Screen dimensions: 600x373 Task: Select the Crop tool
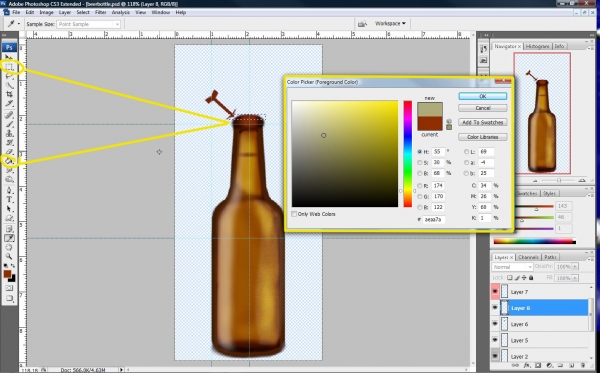[9, 94]
